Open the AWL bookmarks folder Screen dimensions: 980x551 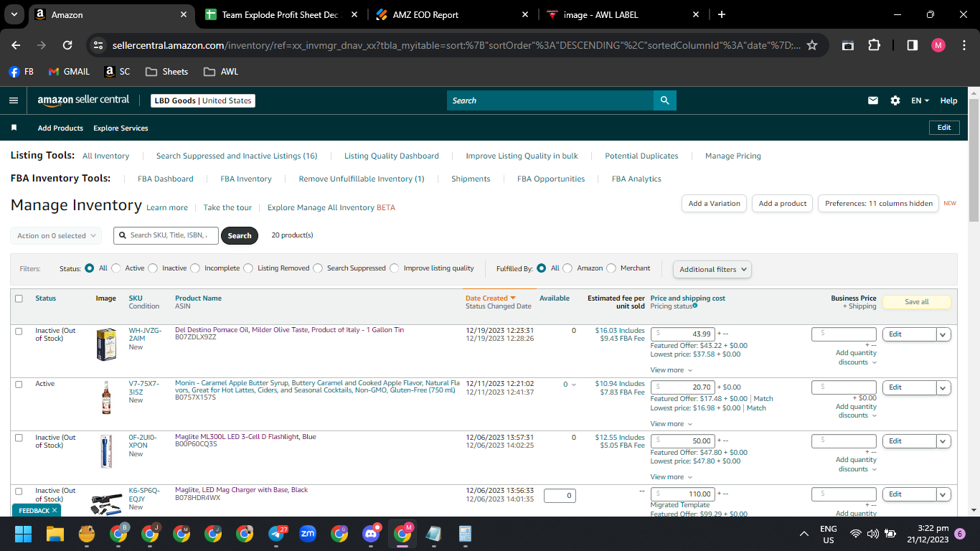tap(221, 72)
